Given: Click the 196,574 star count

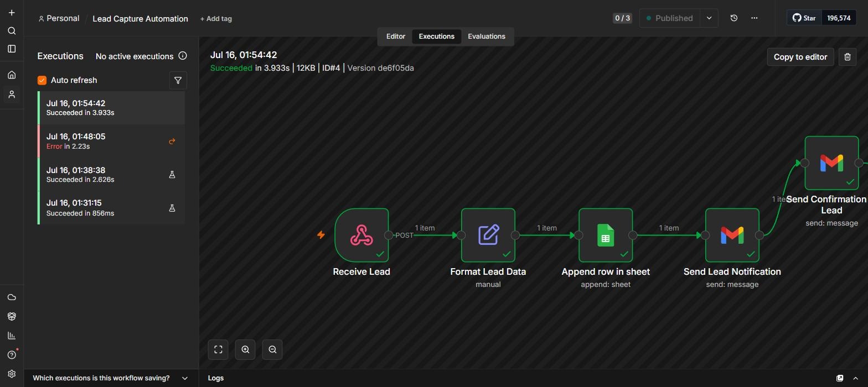Looking at the screenshot, I should click(839, 18).
